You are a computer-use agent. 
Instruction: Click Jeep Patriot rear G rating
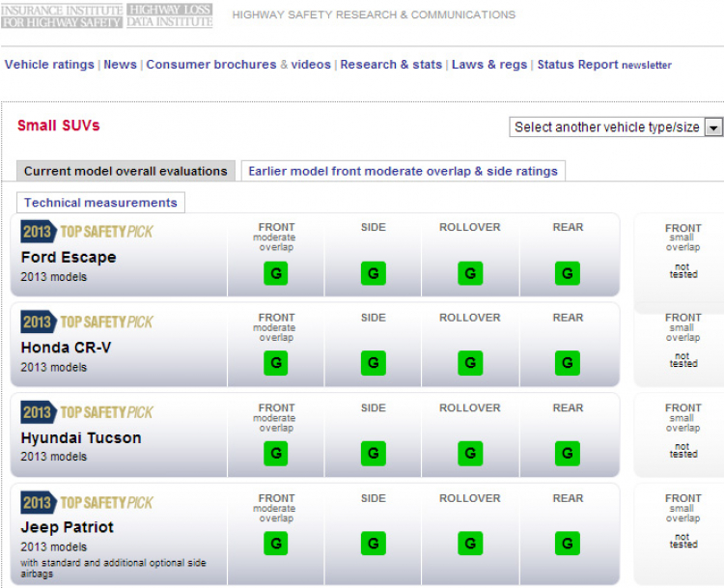(x=568, y=544)
